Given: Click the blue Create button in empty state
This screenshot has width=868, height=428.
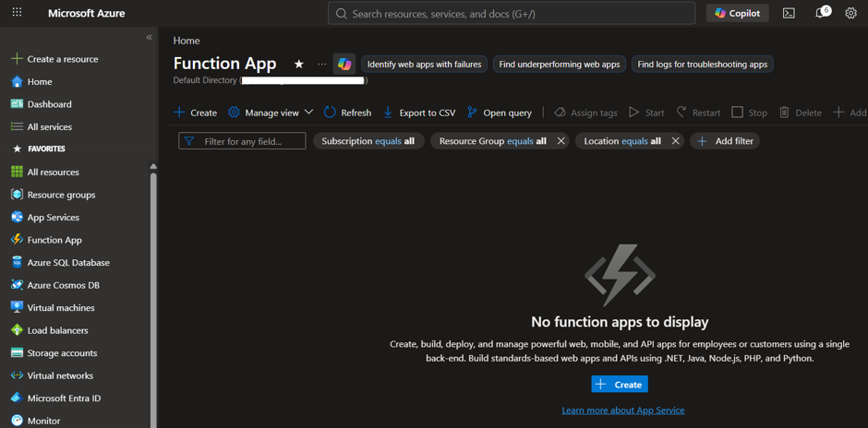Looking at the screenshot, I should (x=620, y=385).
